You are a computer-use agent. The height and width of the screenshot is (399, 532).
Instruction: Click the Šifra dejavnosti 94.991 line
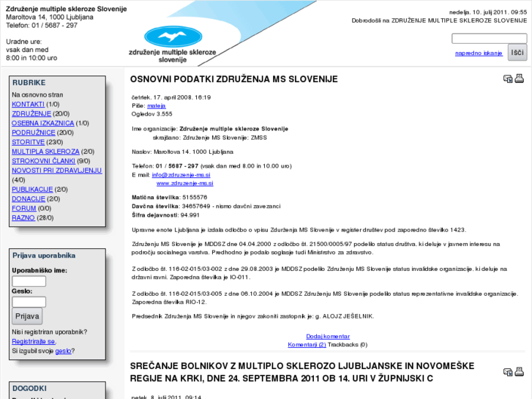tap(165, 215)
